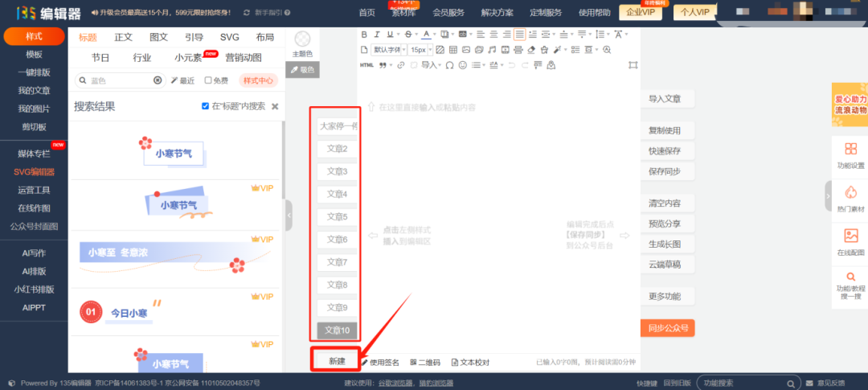Open the font family dropdown 默认字体
This screenshot has height=390, width=868.
coord(390,50)
